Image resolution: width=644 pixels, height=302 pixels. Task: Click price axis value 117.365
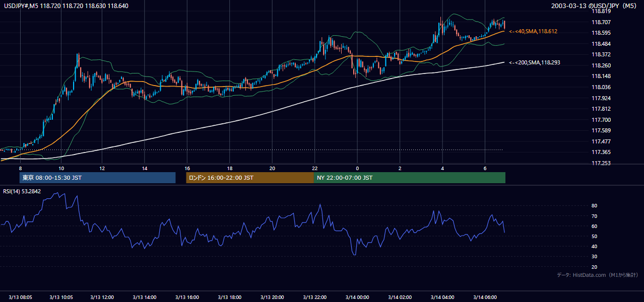pyautogui.click(x=600, y=153)
